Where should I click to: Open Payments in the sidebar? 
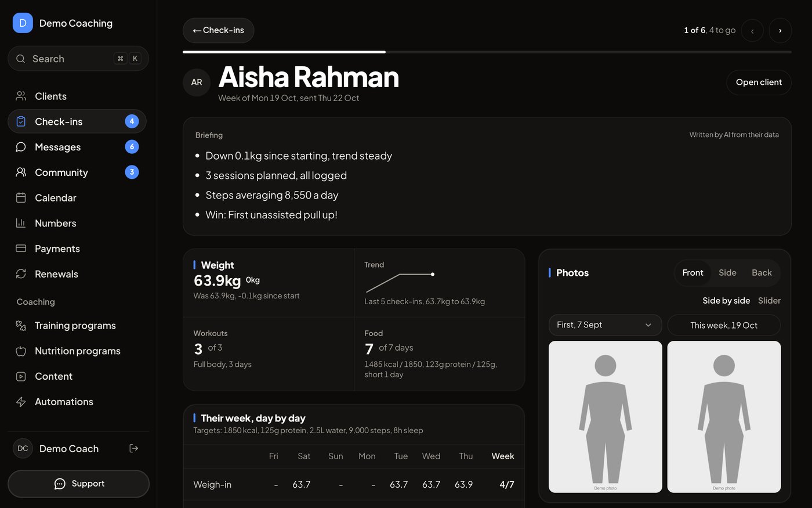click(77, 248)
